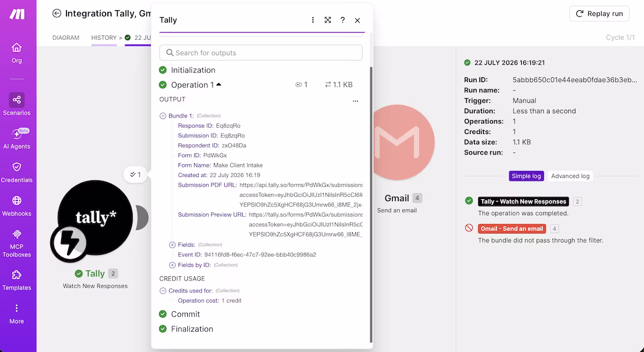Open the Org section in the sidebar
Viewport: 644px width, 352px height.
17,53
